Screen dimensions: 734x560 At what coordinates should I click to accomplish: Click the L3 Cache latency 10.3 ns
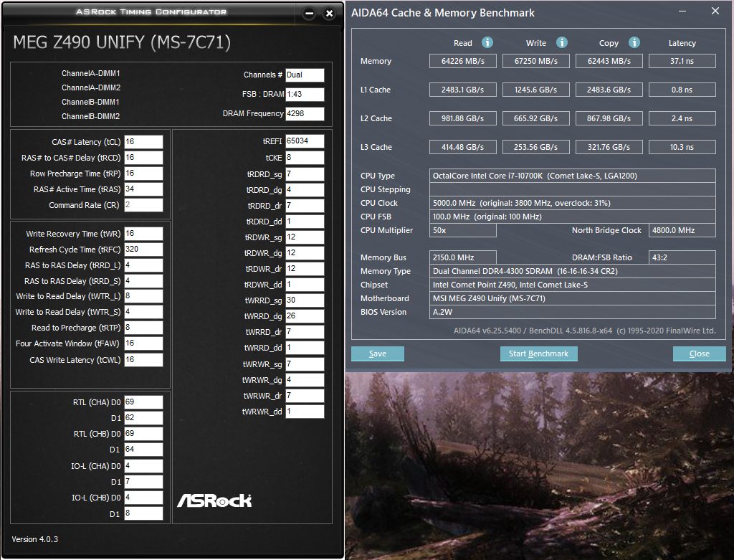click(682, 147)
